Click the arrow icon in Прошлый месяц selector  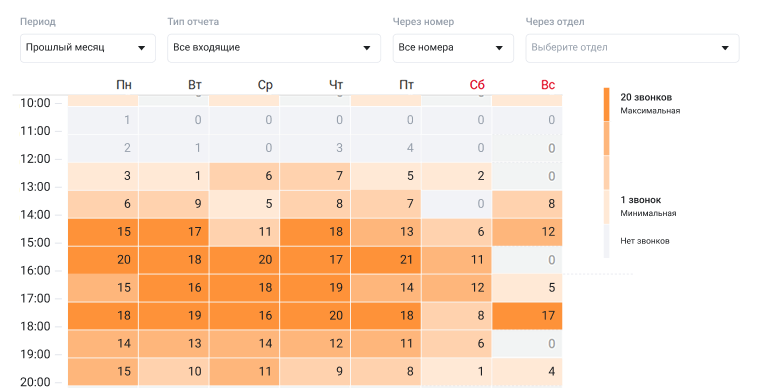click(141, 48)
